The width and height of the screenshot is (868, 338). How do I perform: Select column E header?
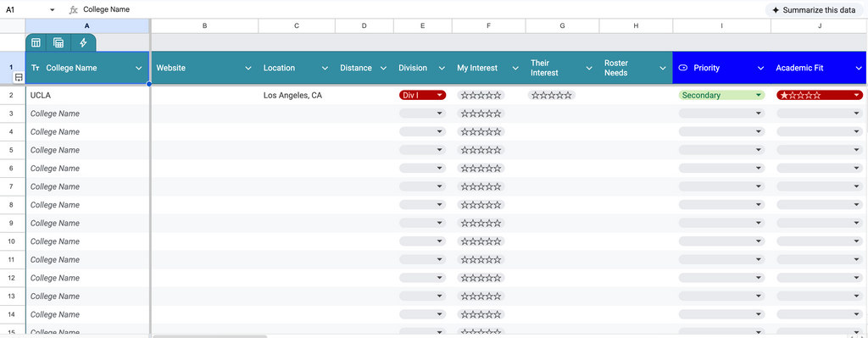[423, 25]
